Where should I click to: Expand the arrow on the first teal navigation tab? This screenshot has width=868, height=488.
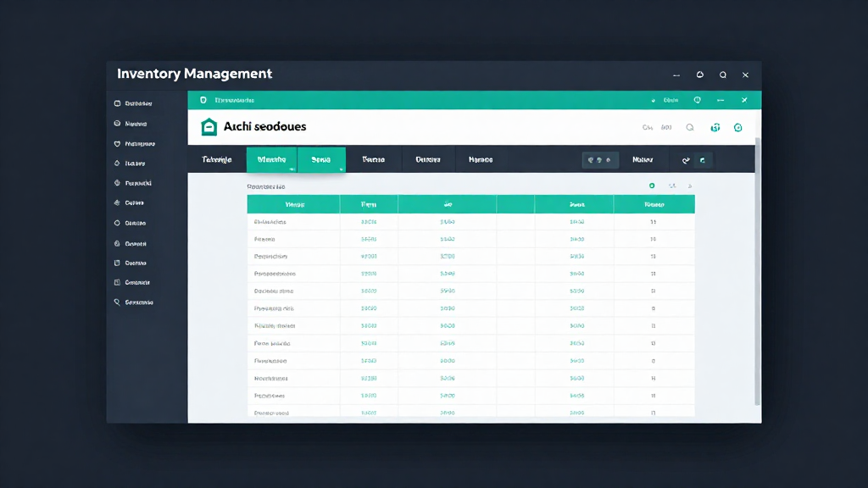point(292,169)
